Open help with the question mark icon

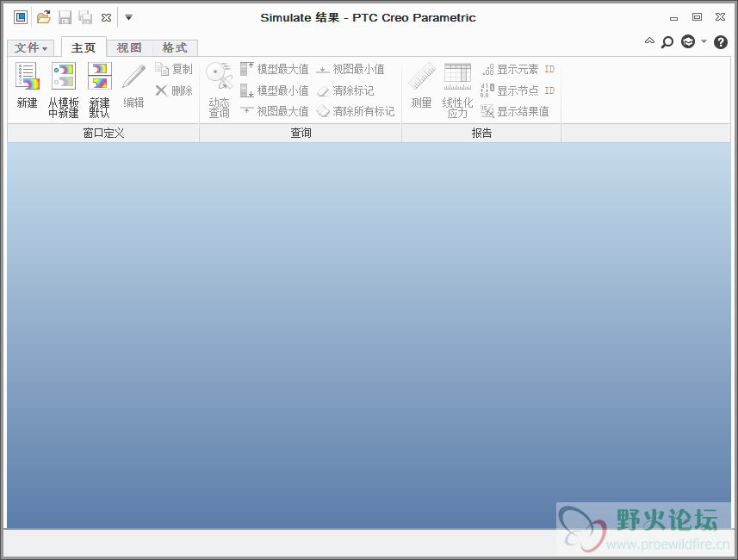(x=721, y=42)
